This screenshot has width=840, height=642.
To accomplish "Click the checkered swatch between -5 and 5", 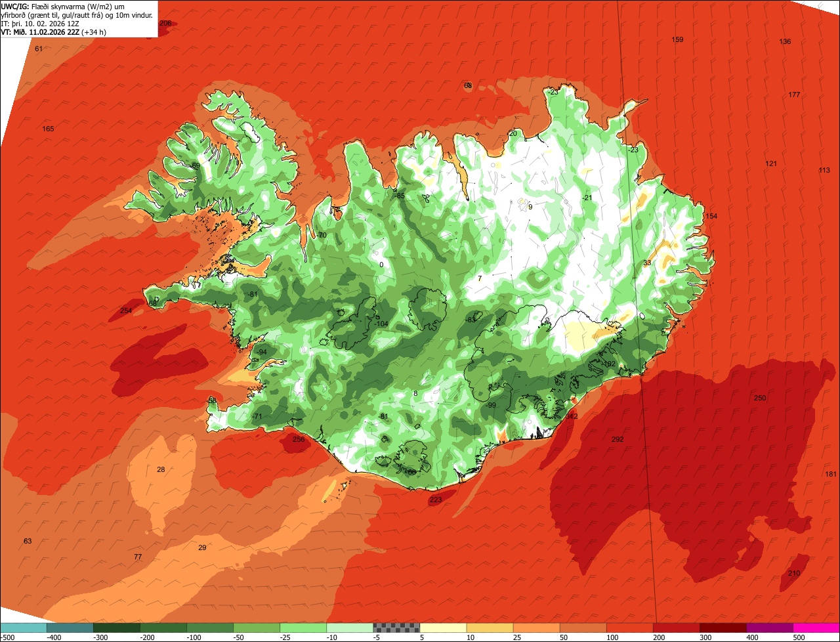I will 396,628.
